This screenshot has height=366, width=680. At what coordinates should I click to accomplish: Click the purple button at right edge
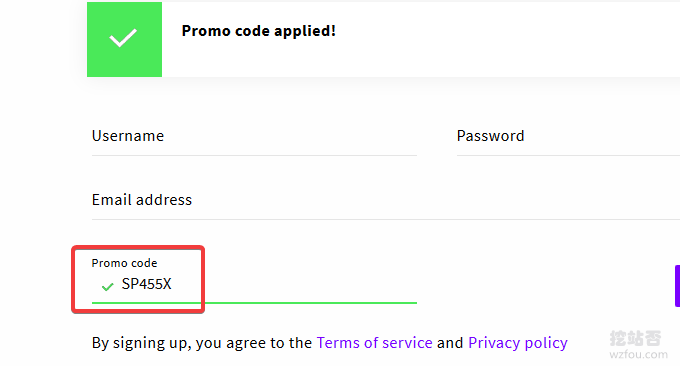click(x=677, y=286)
